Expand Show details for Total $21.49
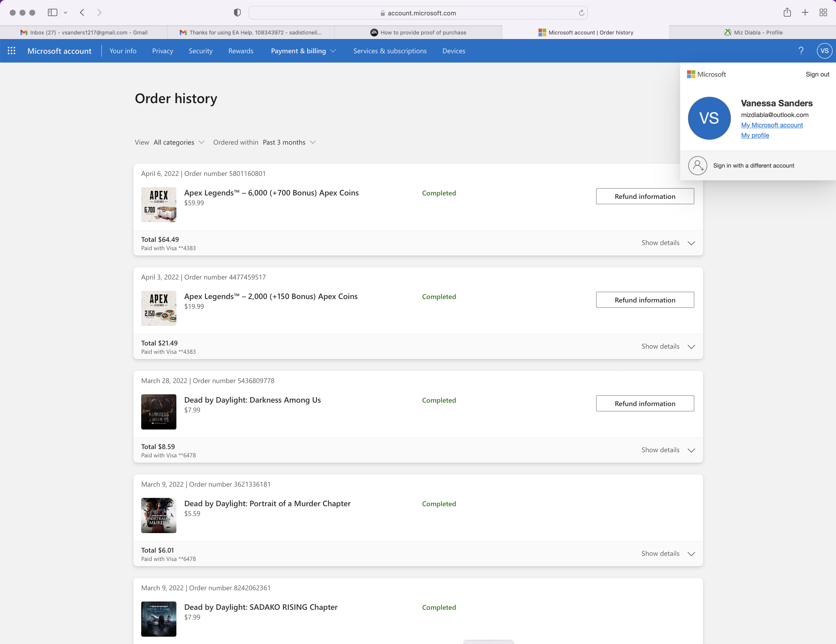This screenshot has width=836, height=644. point(668,346)
